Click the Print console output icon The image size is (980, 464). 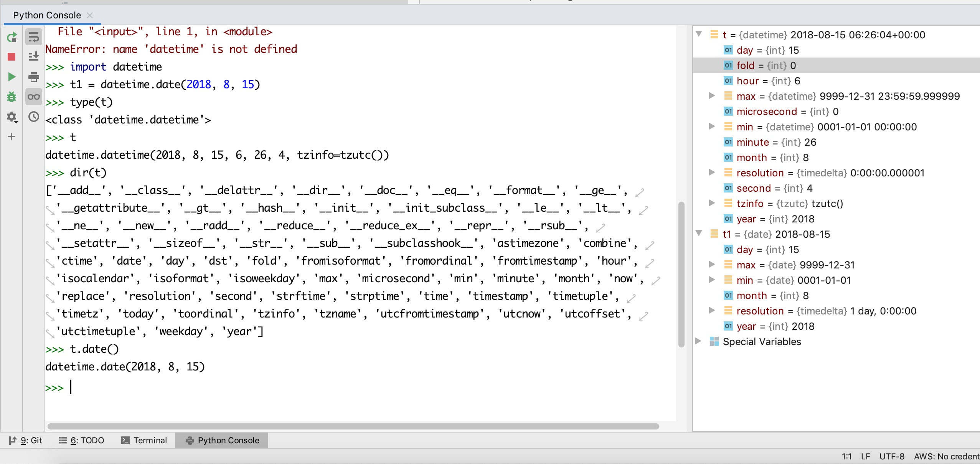pyautogui.click(x=34, y=77)
